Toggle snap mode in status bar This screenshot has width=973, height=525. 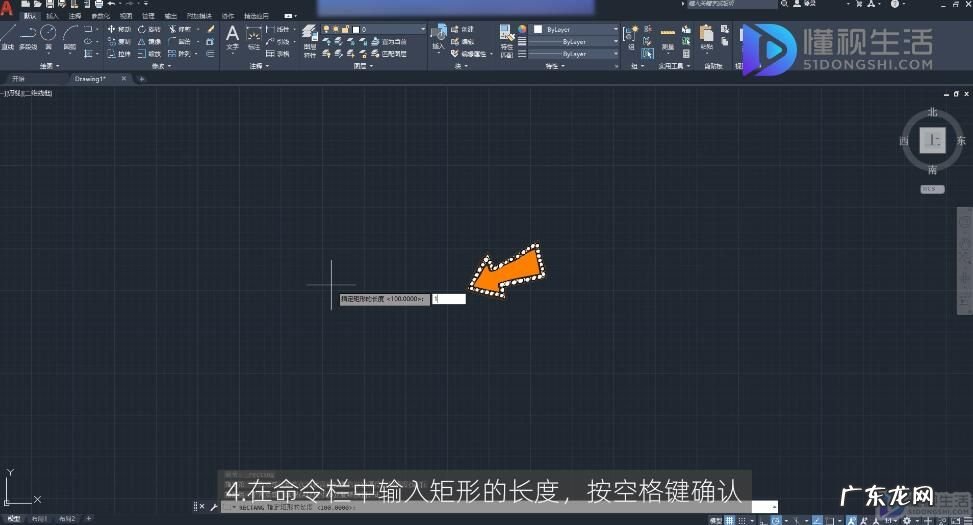point(742,521)
